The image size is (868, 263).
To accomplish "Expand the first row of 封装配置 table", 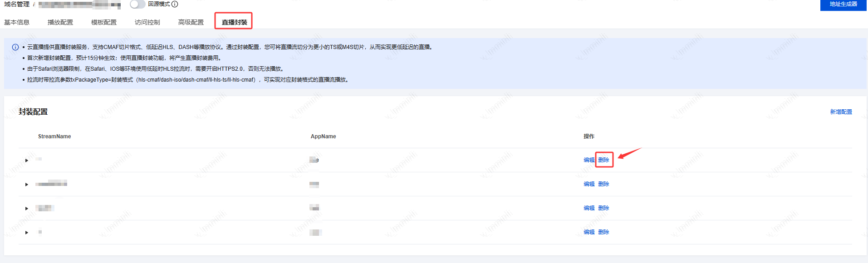I will pos(27,161).
